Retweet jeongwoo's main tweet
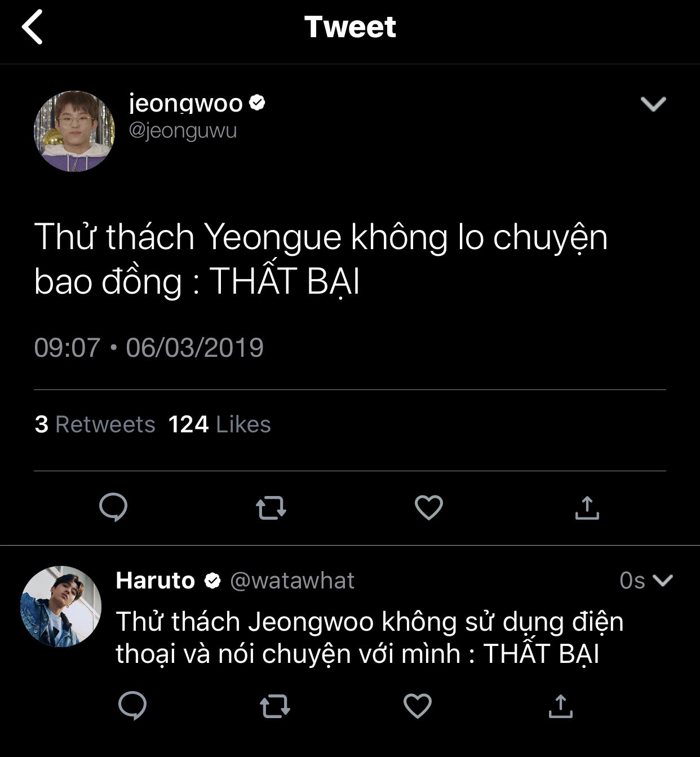 (x=271, y=507)
